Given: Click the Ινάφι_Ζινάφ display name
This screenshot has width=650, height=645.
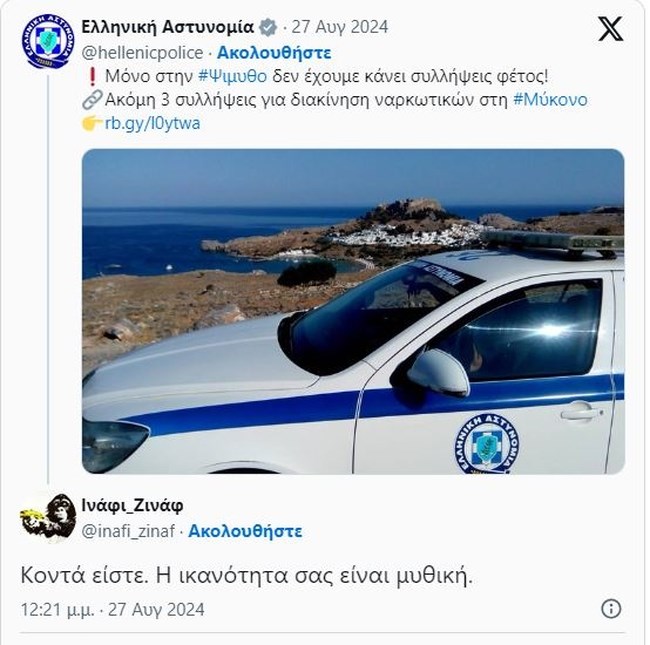Looking at the screenshot, I should pyautogui.click(x=132, y=505).
